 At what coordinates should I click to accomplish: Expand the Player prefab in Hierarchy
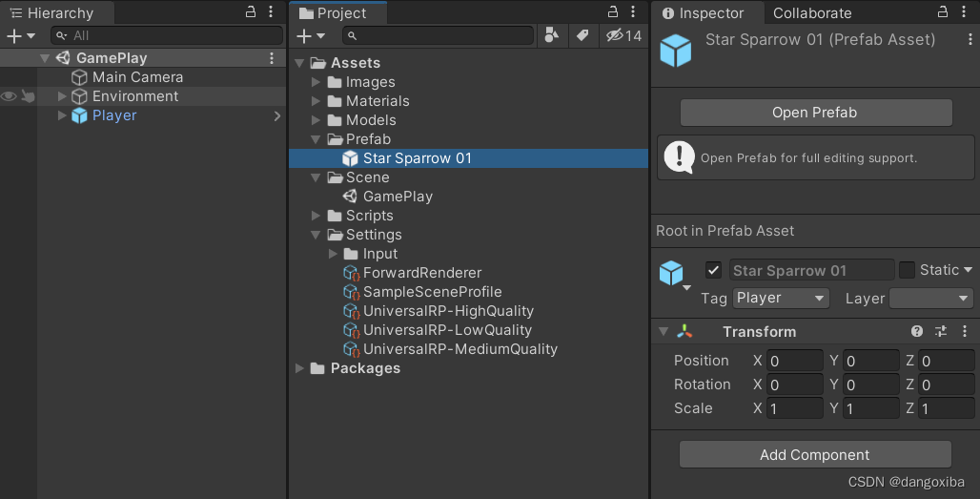(x=62, y=115)
